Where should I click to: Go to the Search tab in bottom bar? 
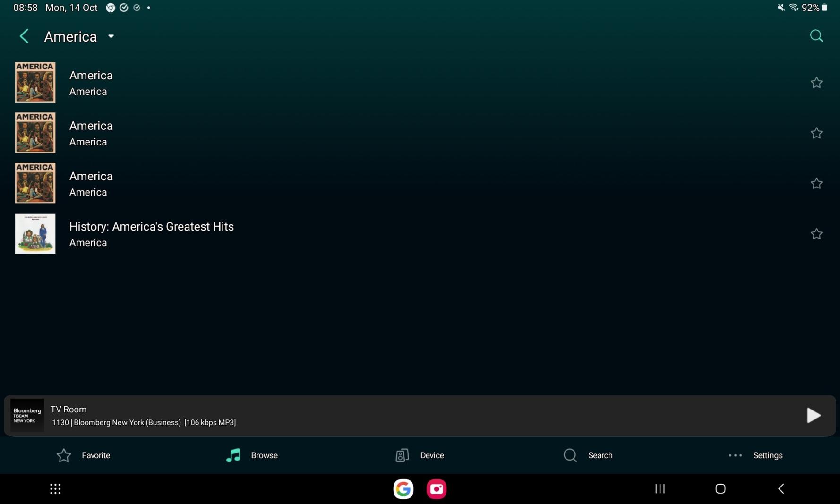(588, 455)
